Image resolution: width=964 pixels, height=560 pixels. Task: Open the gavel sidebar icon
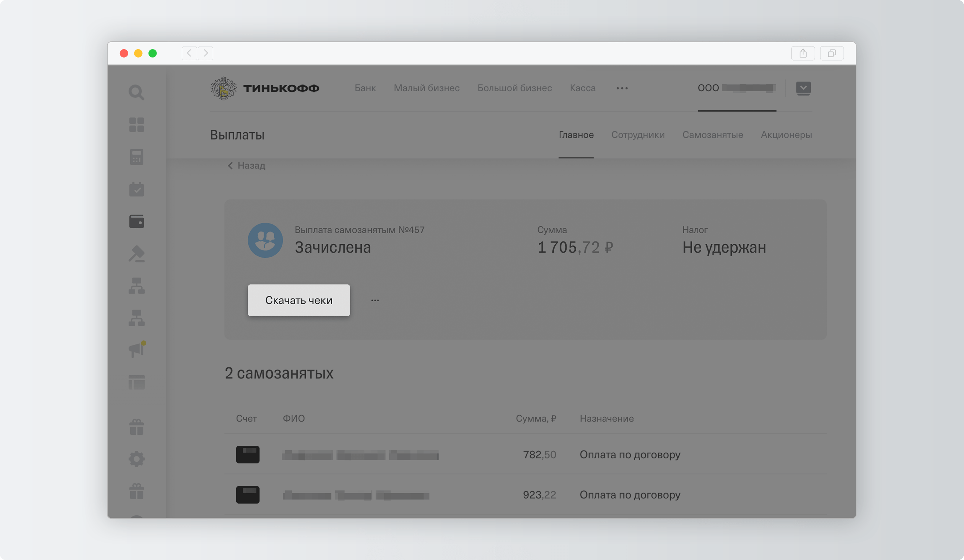[x=136, y=254]
